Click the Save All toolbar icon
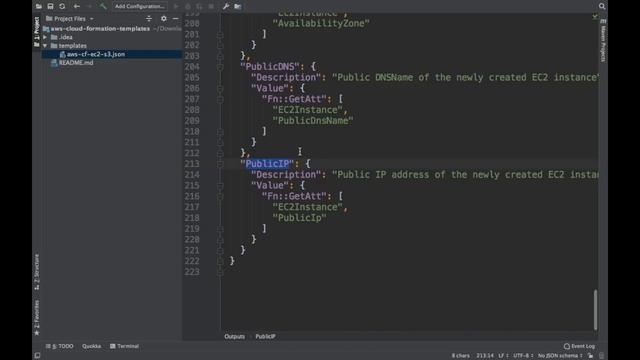640x360 pixels. pyautogui.click(x=50, y=6)
